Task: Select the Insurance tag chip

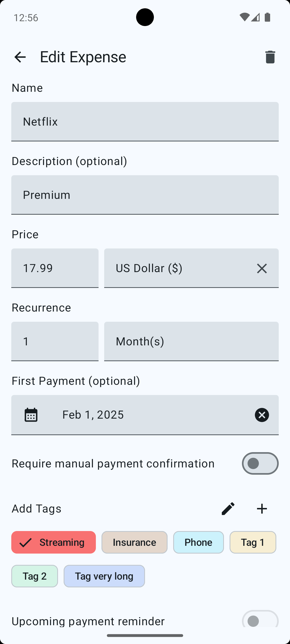Action: click(134, 542)
